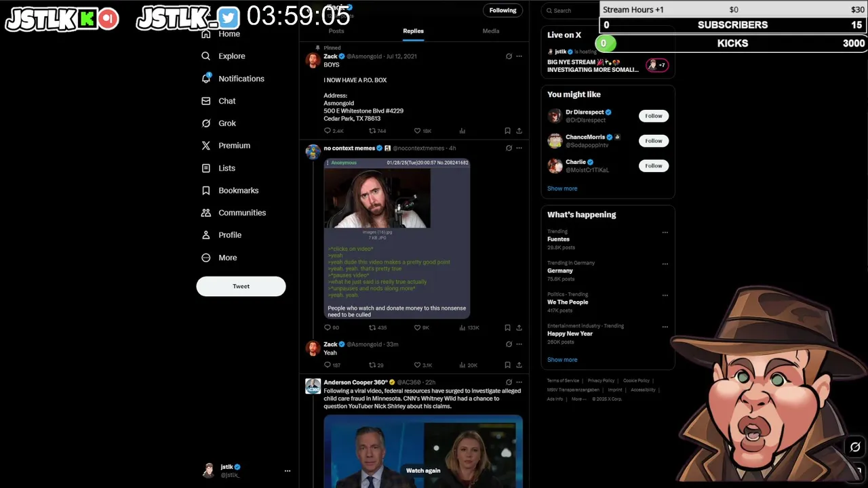Go to Profile in the sidebar
This screenshot has width=868, height=488.
click(222, 235)
